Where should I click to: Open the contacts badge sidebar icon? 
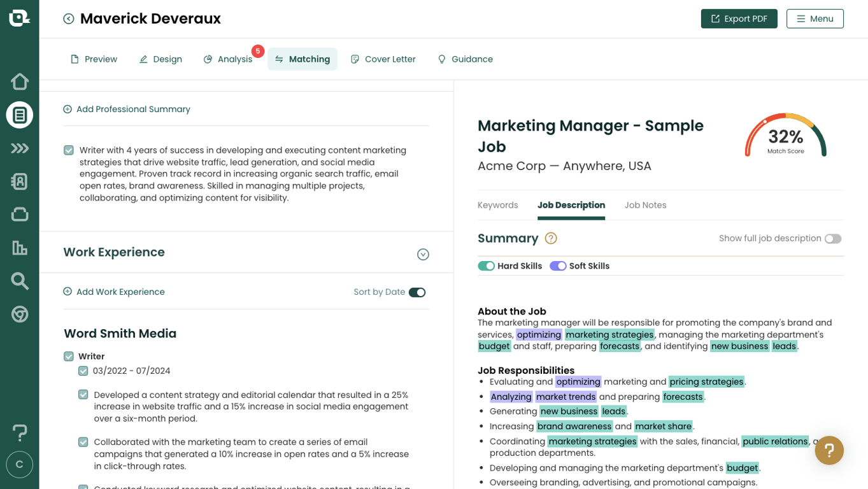[20, 181]
